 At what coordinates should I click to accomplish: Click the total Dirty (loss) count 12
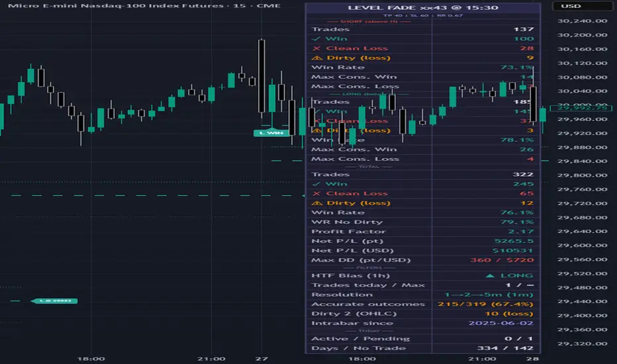pos(527,203)
